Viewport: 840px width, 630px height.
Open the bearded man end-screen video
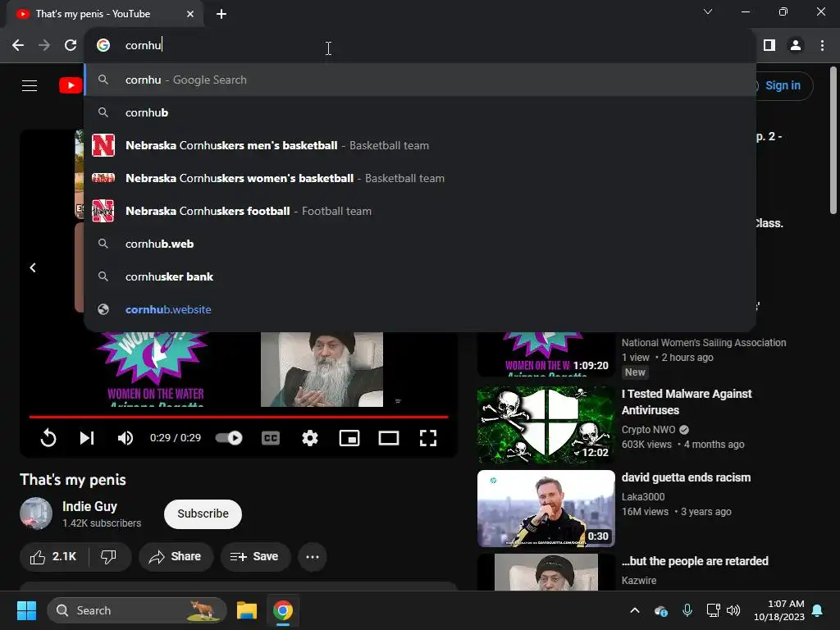(x=322, y=369)
